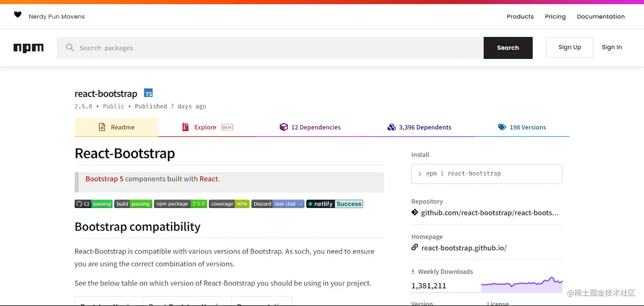Open the coverage 96% badge
This screenshot has height=306, width=644.
229,204
